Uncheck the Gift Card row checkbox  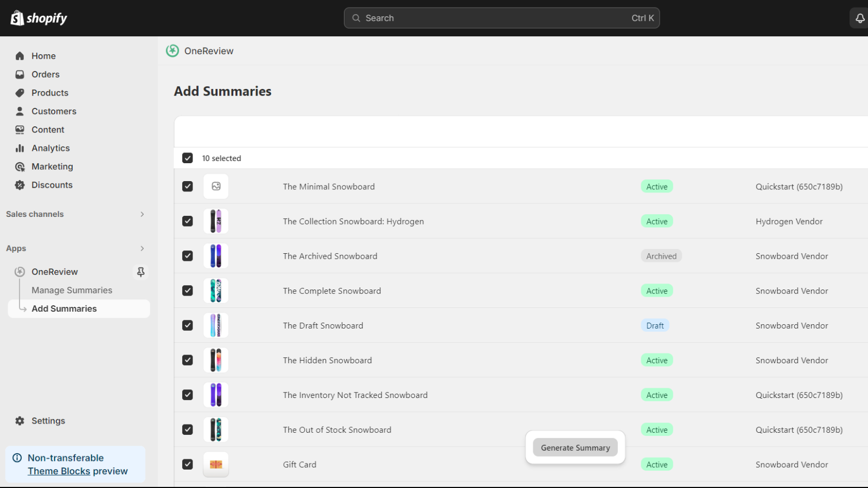point(188,465)
